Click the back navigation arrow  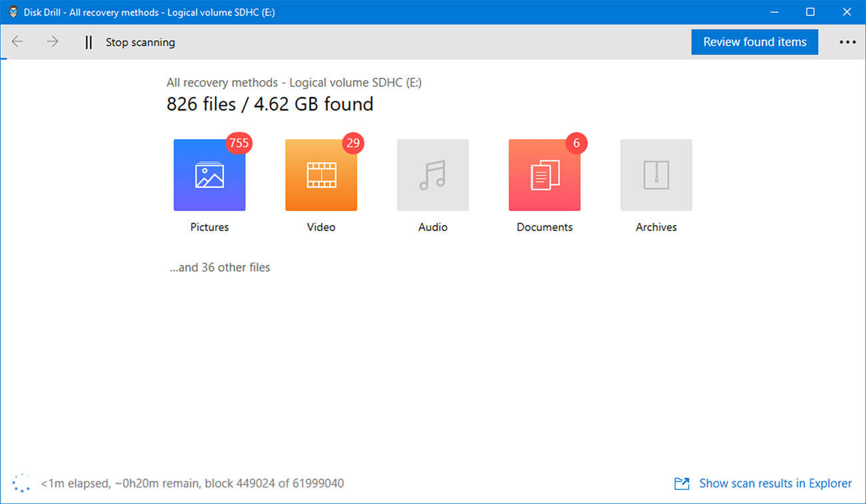pyautogui.click(x=17, y=41)
